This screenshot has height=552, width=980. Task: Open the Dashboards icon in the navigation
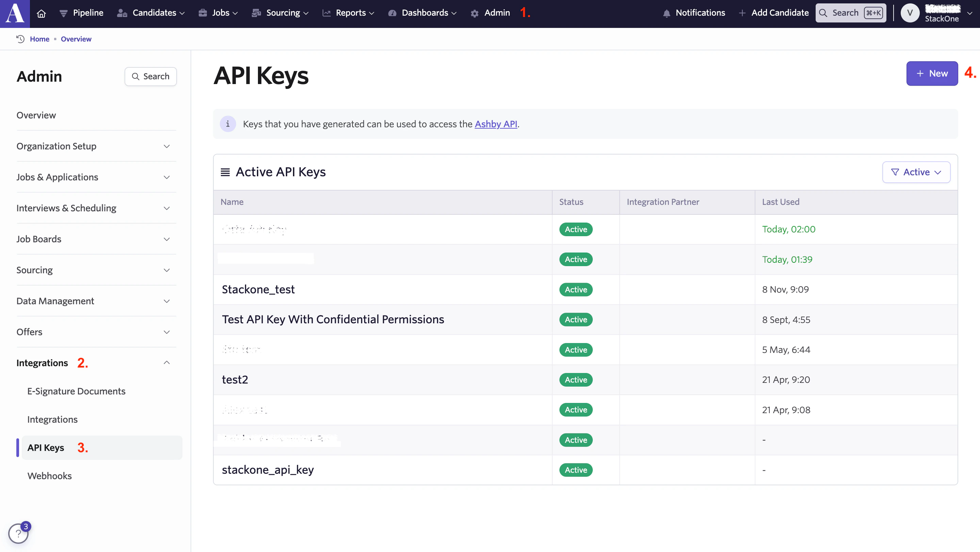[392, 13]
